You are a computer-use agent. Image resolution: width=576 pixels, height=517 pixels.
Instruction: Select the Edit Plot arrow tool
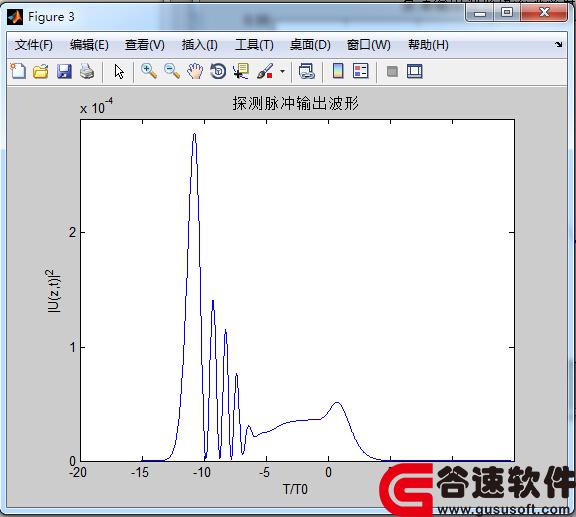coord(119,71)
